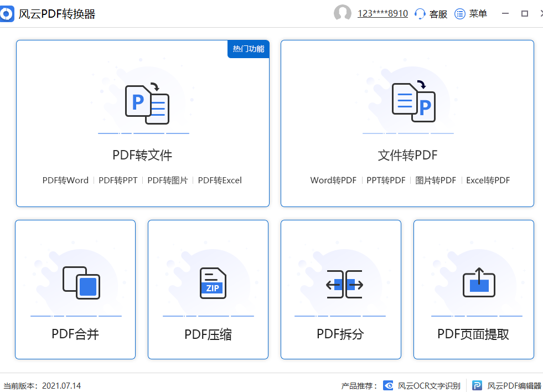Open 风云PDF编辑器 product link
Viewport: 543px width, 392px height.
click(514, 386)
